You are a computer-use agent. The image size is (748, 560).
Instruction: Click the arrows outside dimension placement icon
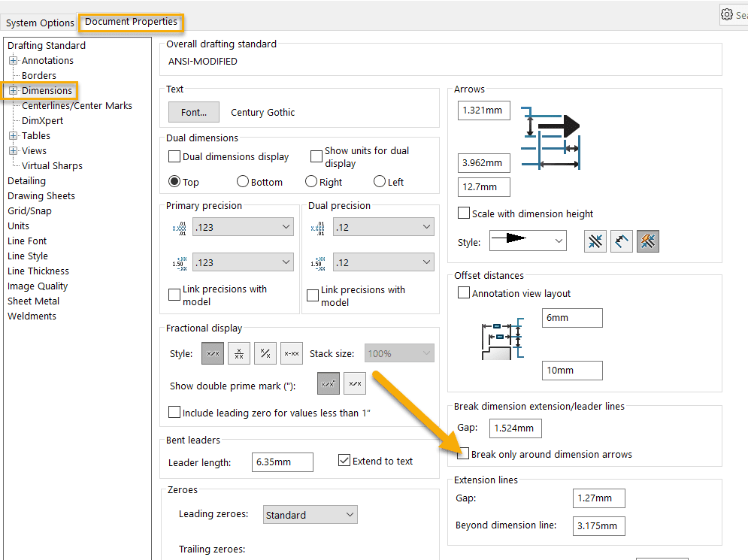(595, 241)
